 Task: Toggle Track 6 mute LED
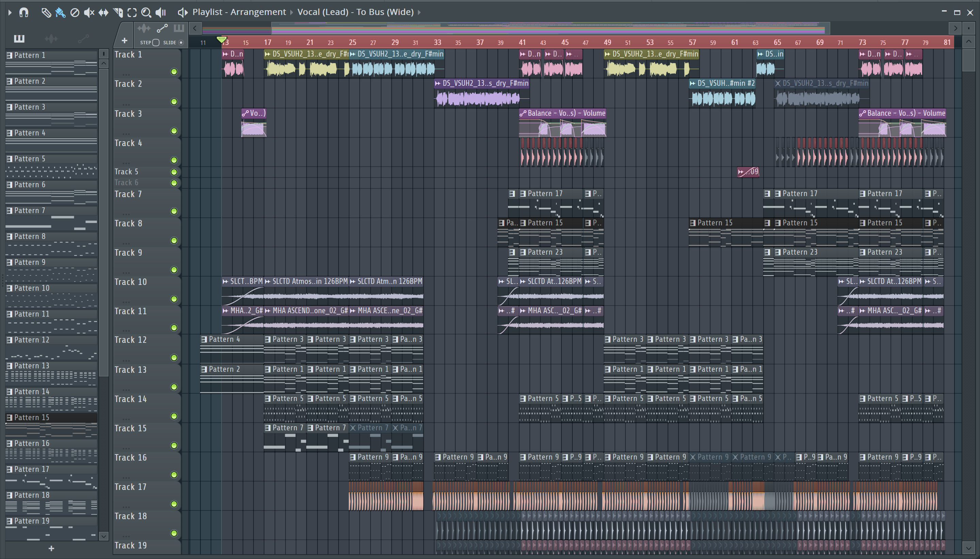[x=174, y=183]
